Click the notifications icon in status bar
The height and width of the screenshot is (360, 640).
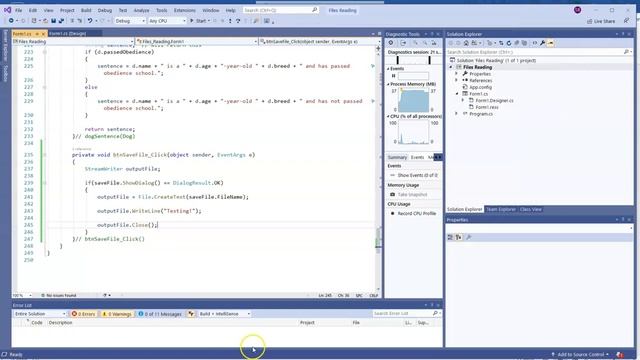pos(620,355)
